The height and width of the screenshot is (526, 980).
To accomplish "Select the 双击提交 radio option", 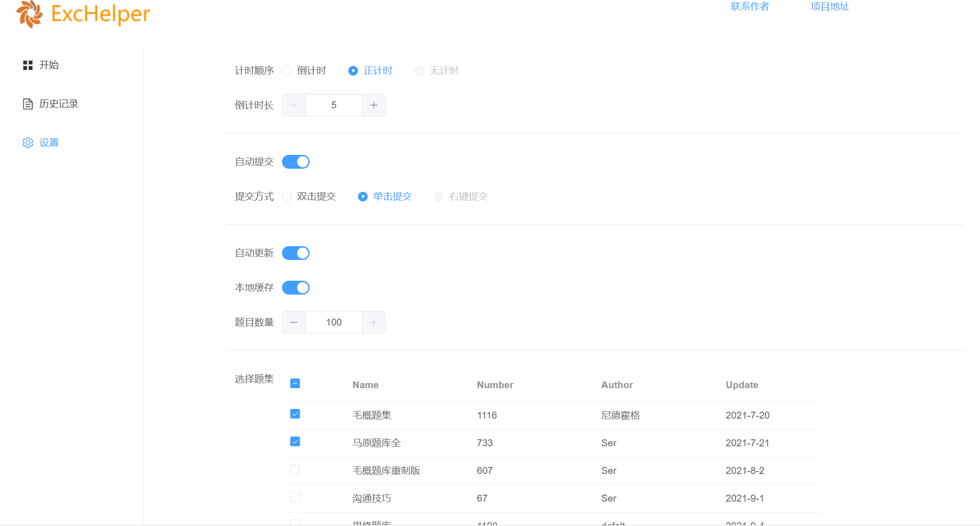I will pos(287,196).
